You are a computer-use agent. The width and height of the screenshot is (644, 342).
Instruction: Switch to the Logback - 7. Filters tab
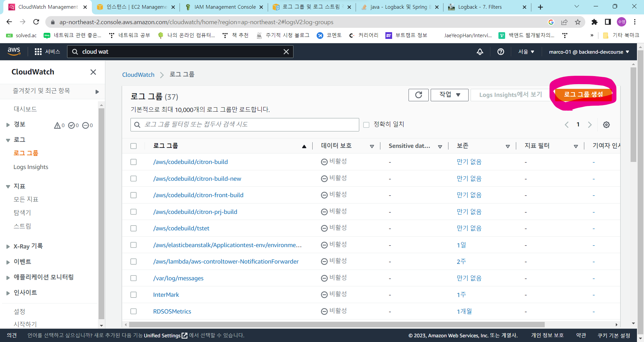click(487, 7)
